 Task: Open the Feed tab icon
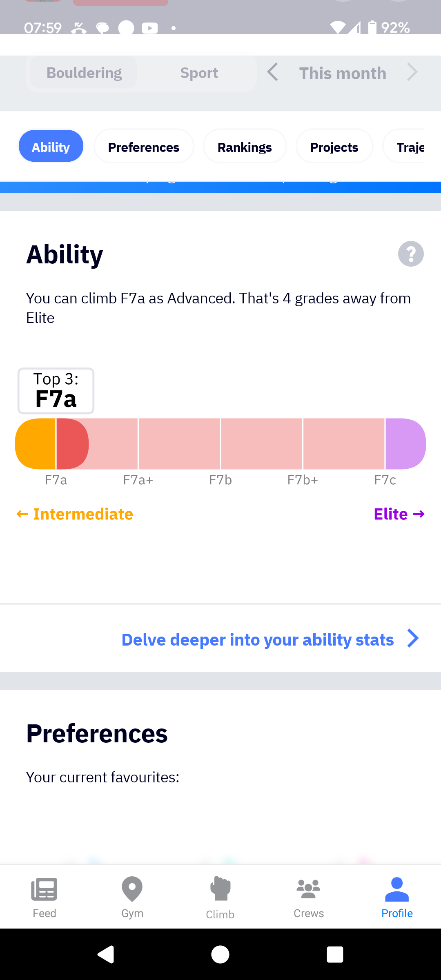tap(44, 889)
